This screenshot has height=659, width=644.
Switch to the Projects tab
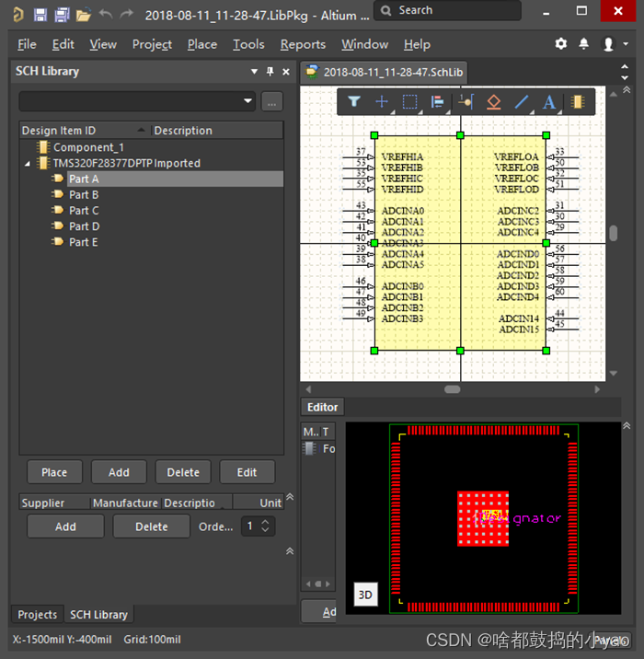[x=38, y=615]
